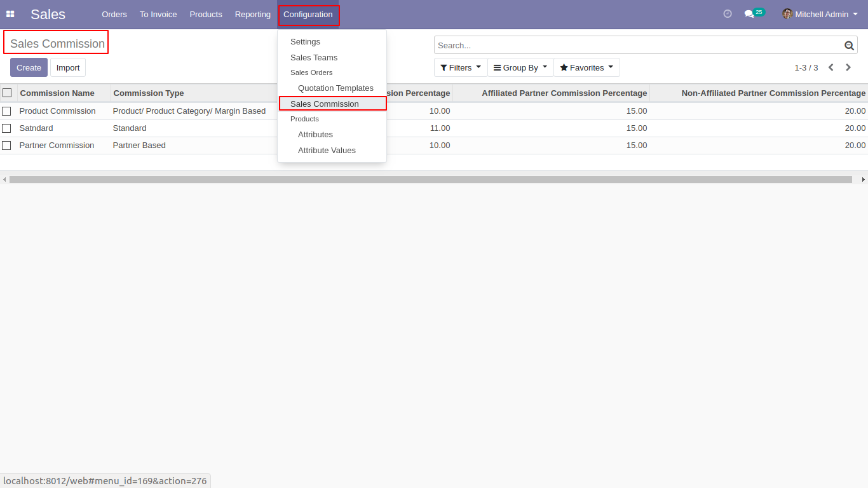The width and height of the screenshot is (868, 488).
Task: Click the Create button
Action: click(x=29, y=67)
